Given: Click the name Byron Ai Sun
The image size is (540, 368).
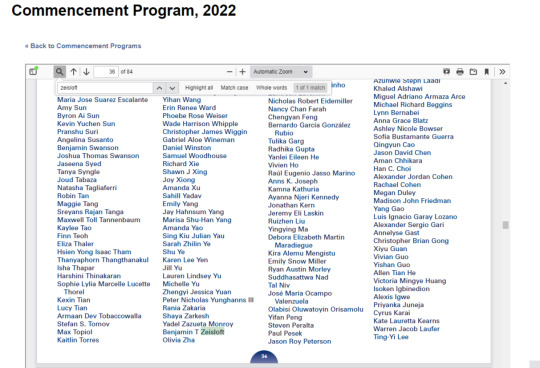Looking at the screenshot, I should (78, 116).
